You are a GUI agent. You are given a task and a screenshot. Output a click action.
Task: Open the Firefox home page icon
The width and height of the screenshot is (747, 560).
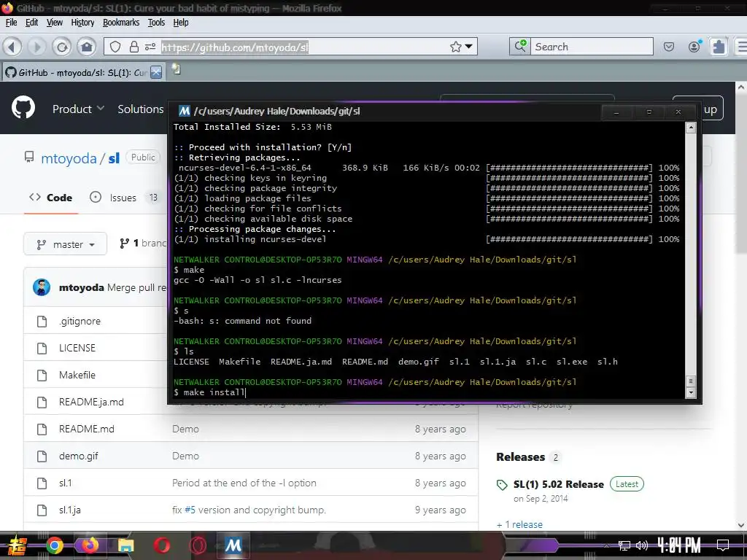[x=87, y=47]
